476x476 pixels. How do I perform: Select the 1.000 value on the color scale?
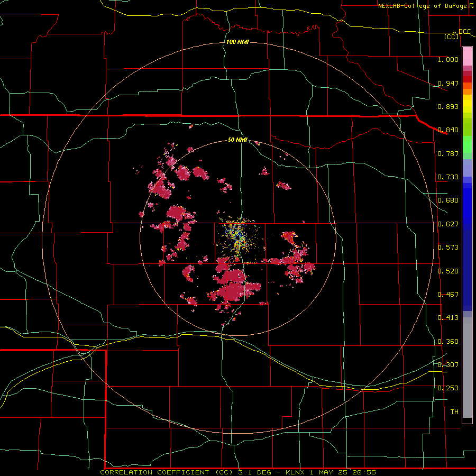[448, 59]
